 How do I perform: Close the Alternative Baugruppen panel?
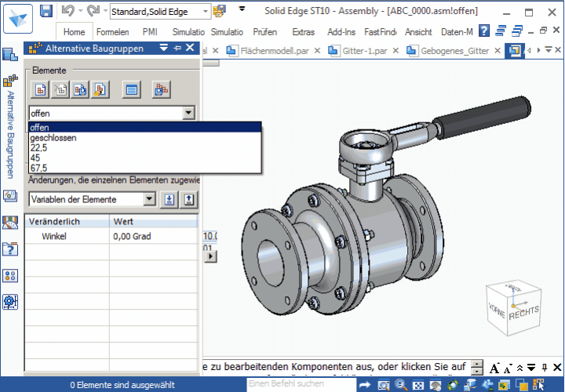point(190,48)
